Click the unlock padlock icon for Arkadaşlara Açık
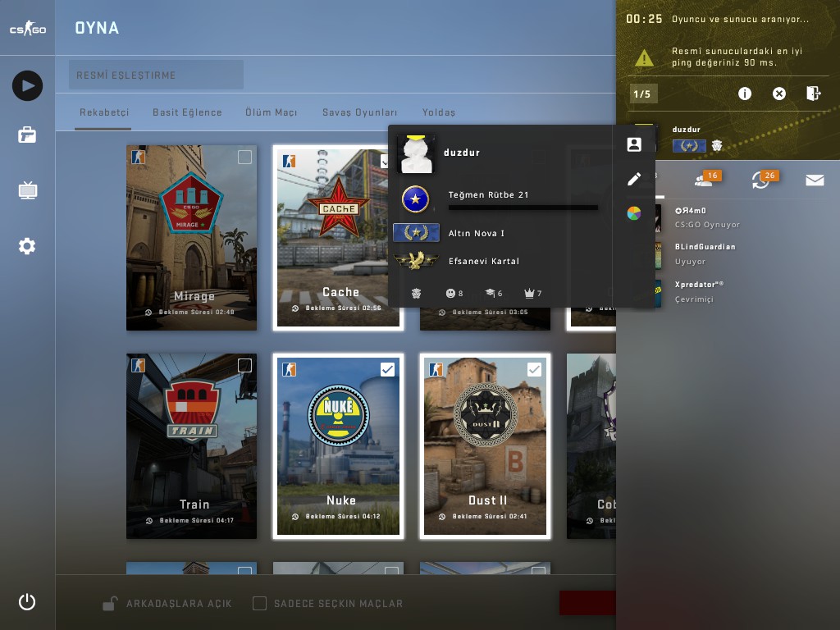The width and height of the screenshot is (840, 630). (110, 603)
